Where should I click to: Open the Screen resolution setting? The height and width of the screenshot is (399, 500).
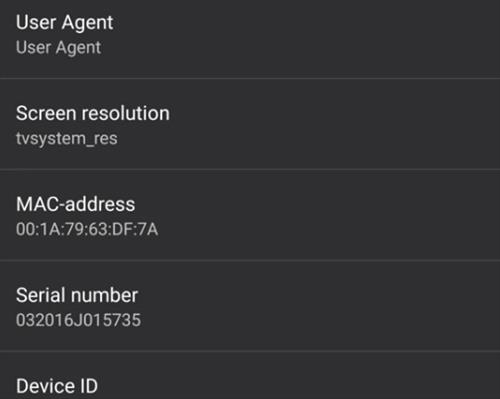[250, 124]
